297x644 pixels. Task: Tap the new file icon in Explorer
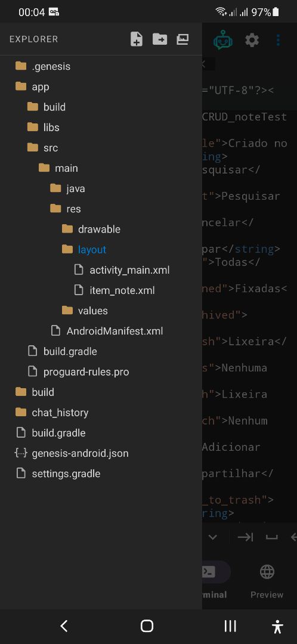(x=137, y=39)
